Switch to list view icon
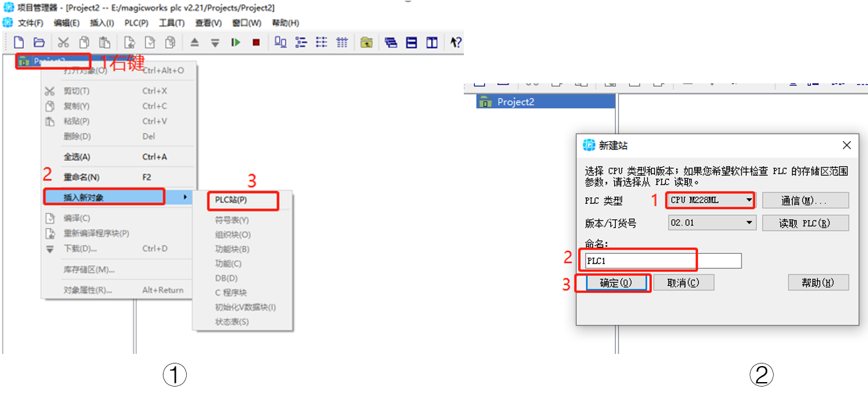Image resolution: width=868 pixels, height=393 pixels. point(321,42)
